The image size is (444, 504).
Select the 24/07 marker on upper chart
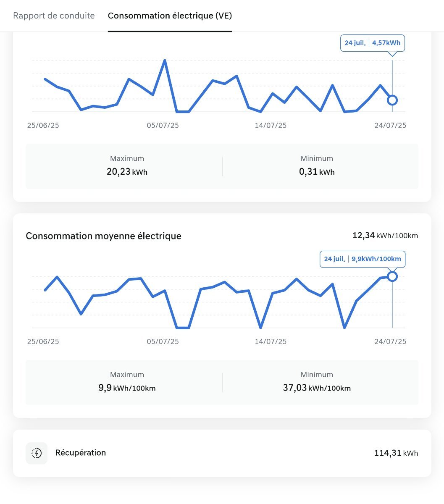392,100
